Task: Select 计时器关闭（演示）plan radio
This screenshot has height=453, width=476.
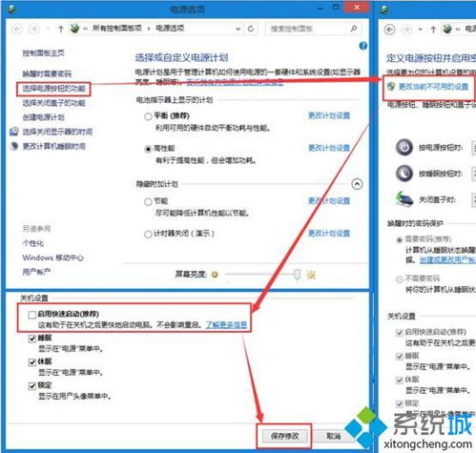Action: [148, 235]
